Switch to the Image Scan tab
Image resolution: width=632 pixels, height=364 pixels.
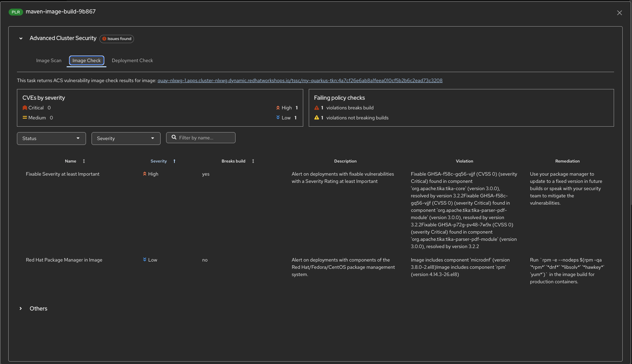pos(49,60)
